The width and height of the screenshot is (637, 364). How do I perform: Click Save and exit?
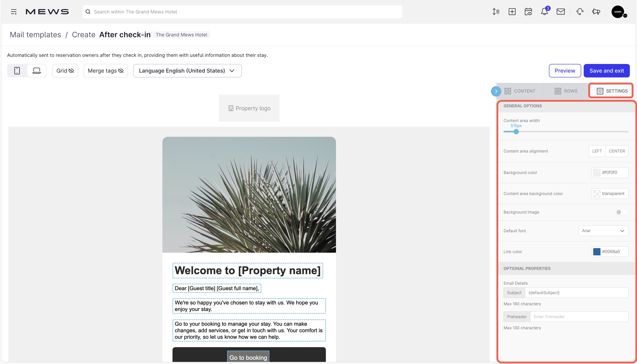pyautogui.click(x=607, y=71)
